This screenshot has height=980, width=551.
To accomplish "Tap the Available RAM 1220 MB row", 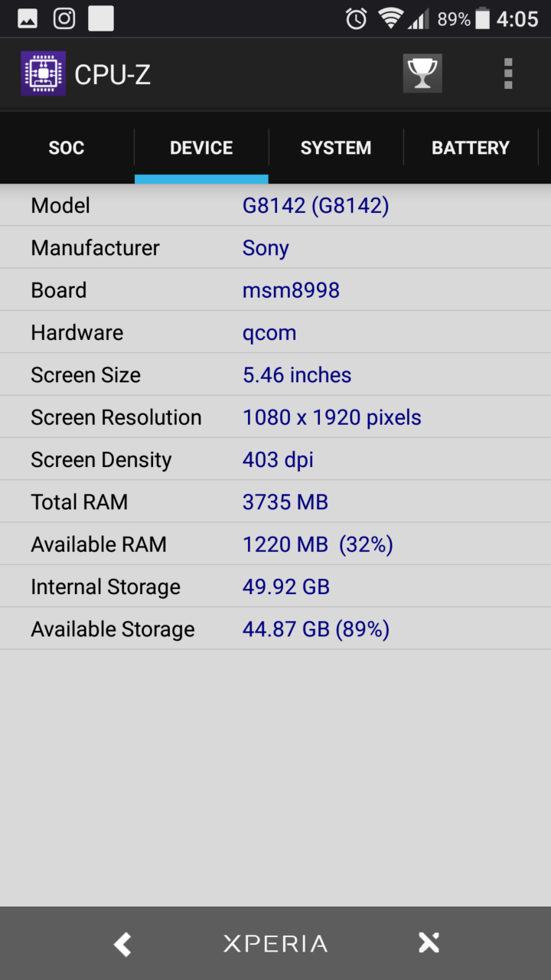I will tap(275, 544).
